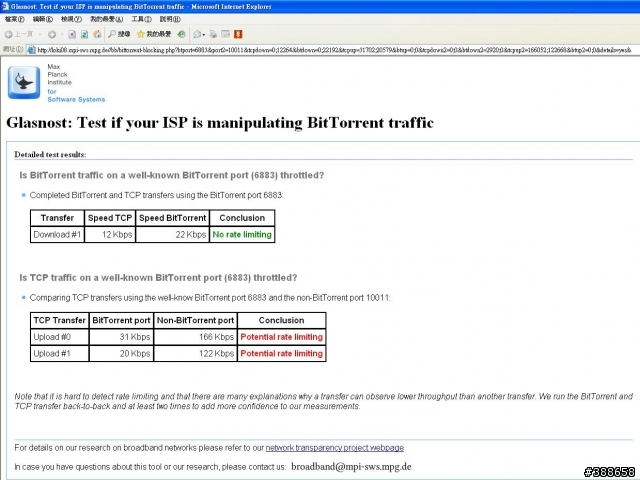
Task: Go back with the Back arrow button
Action: pos(19,34)
